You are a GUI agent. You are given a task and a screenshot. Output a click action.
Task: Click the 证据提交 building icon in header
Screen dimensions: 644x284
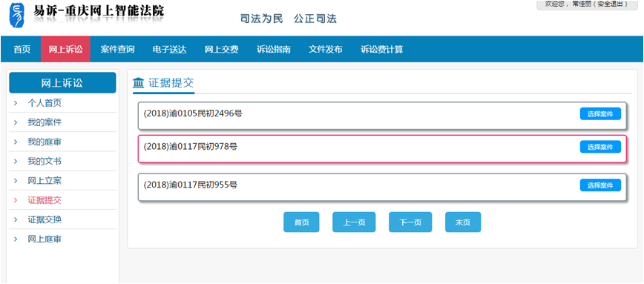(x=139, y=82)
